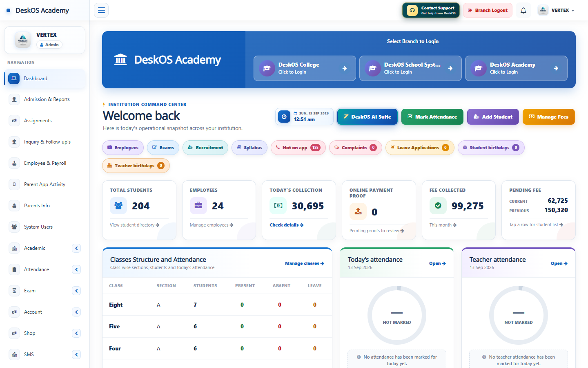Click the Total Students people icon

click(x=118, y=206)
